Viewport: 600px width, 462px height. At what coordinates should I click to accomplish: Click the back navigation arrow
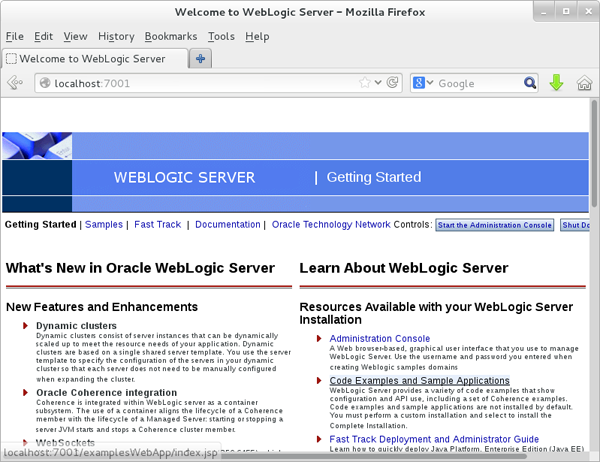pyautogui.click(x=15, y=83)
